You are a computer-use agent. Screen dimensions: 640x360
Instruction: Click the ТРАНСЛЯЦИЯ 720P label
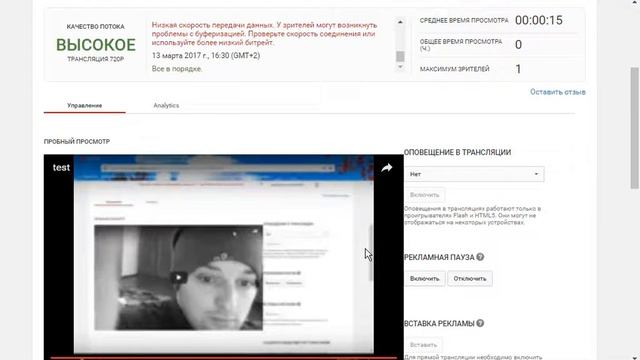pyautogui.click(x=96, y=59)
